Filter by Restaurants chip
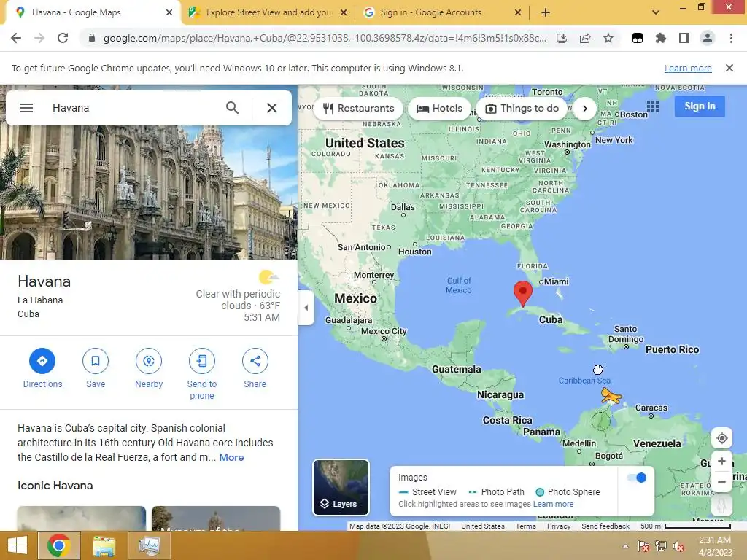 tap(358, 108)
